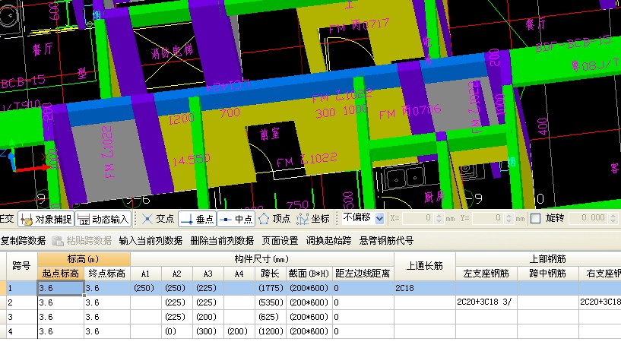Select the 上通长筋 column header
The height and width of the screenshot is (364, 621).
point(425,266)
